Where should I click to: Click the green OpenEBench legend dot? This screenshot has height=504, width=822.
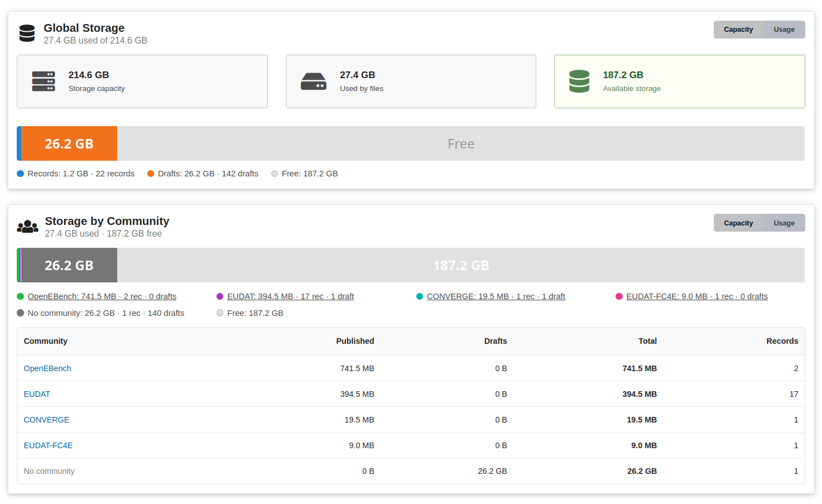pos(21,296)
